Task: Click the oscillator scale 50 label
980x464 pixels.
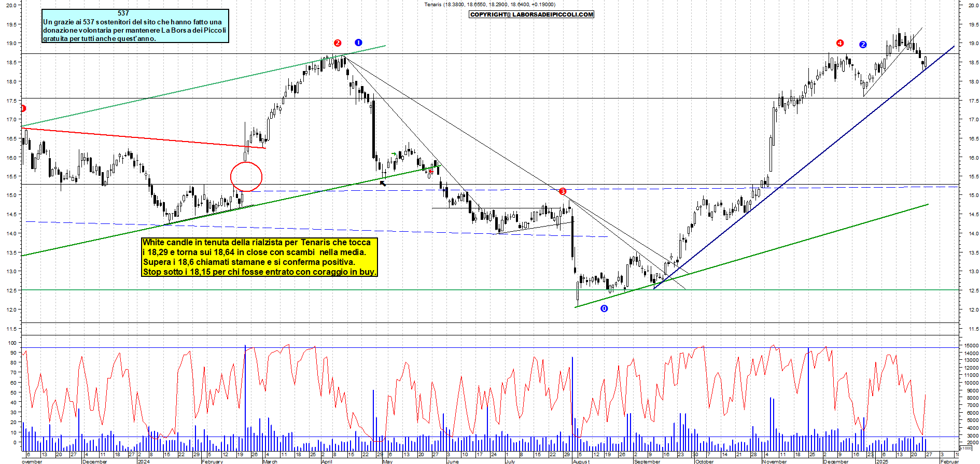Action: tap(13, 392)
